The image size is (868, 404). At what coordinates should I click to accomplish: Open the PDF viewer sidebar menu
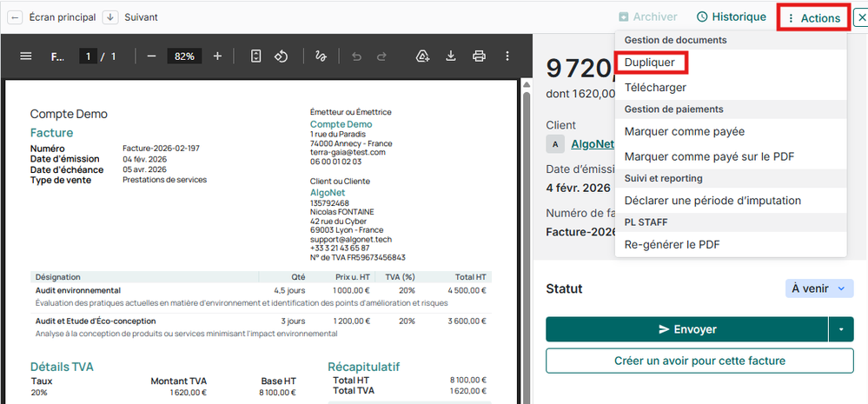[25, 56]
